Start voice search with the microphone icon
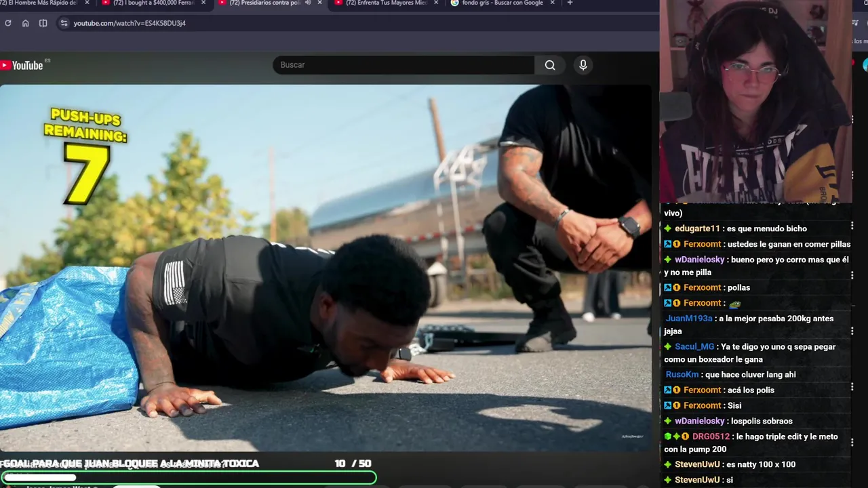868x488 pixels. coord(583,65)
